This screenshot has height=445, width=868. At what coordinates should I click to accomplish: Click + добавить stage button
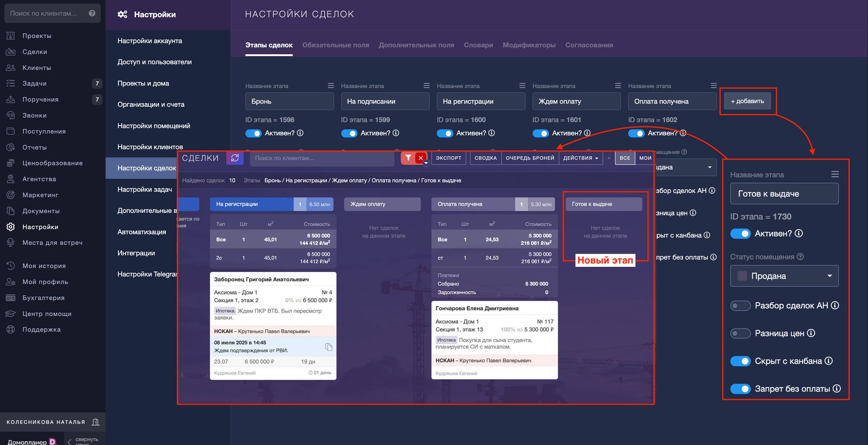[x=747, y=101]
